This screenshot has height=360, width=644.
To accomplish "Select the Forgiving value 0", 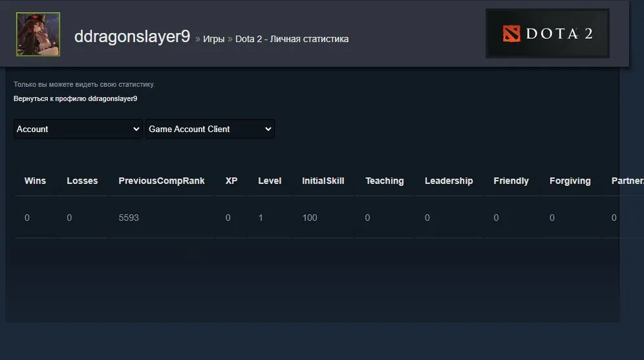I will [x=552, y=218].
